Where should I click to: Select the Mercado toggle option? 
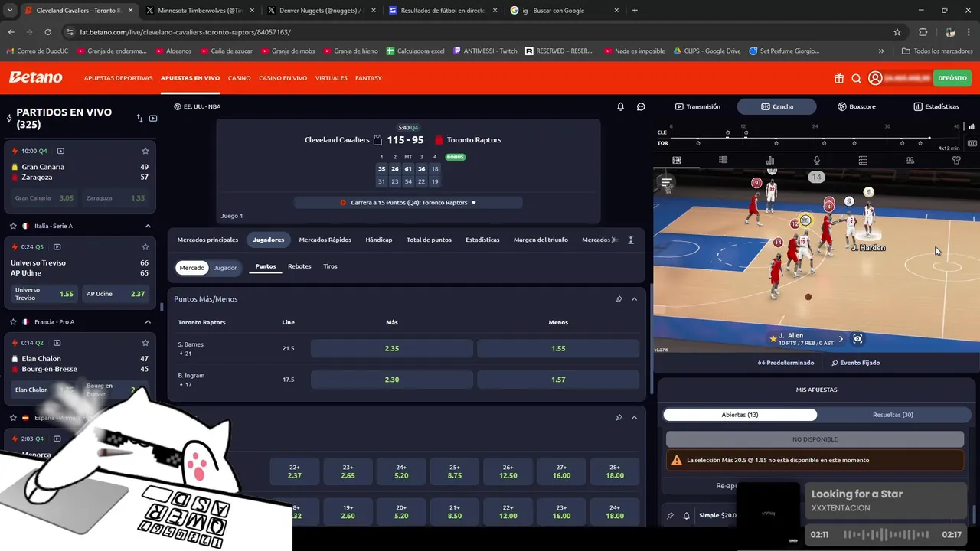tap(192, 268)
